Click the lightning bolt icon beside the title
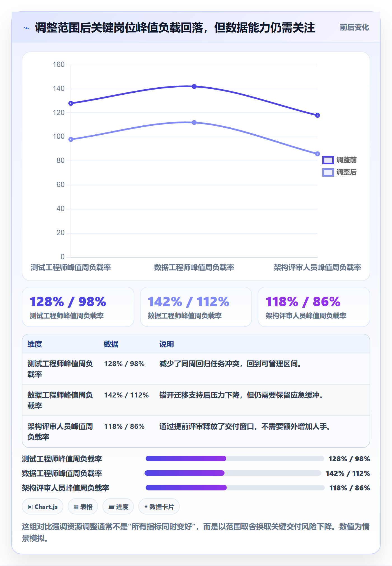 point(27,28)
